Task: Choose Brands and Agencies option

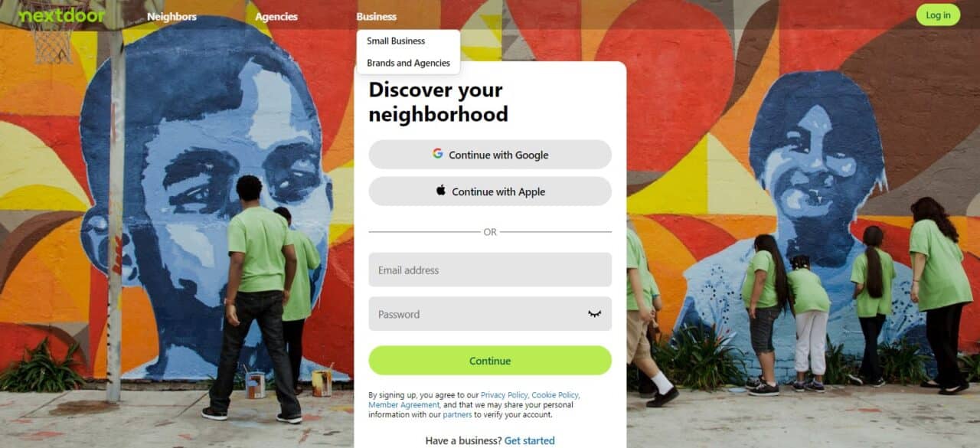Action: click(x=408, y=63)
